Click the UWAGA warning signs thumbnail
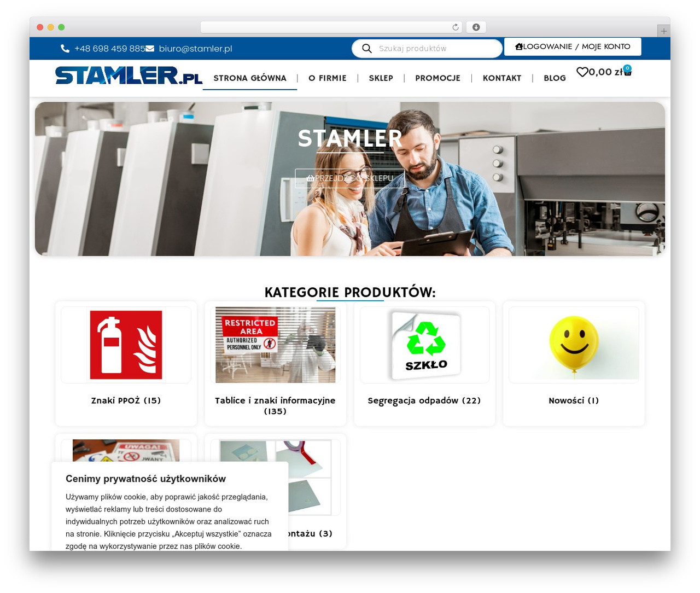700x593 pixels. point(126,450)
